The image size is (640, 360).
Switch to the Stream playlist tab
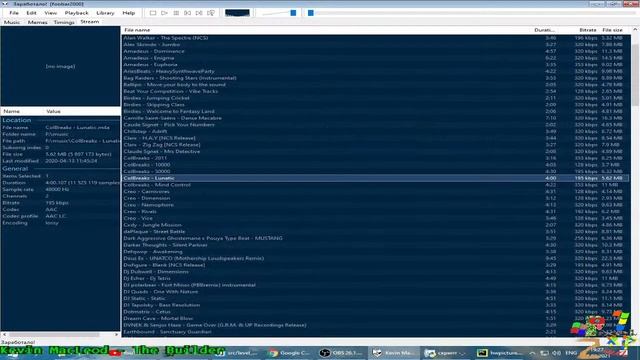pos(89,22)
